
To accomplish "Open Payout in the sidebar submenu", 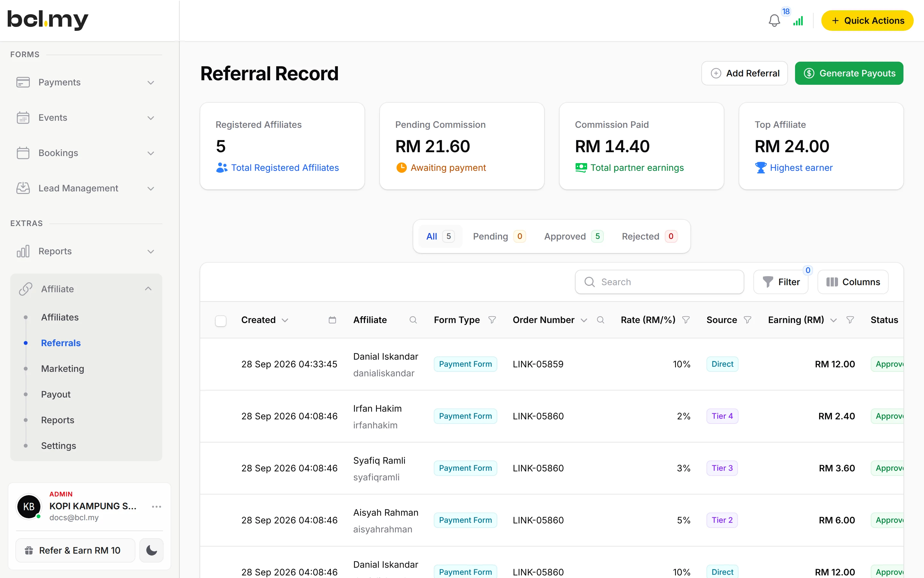I will tap(56, 394).
